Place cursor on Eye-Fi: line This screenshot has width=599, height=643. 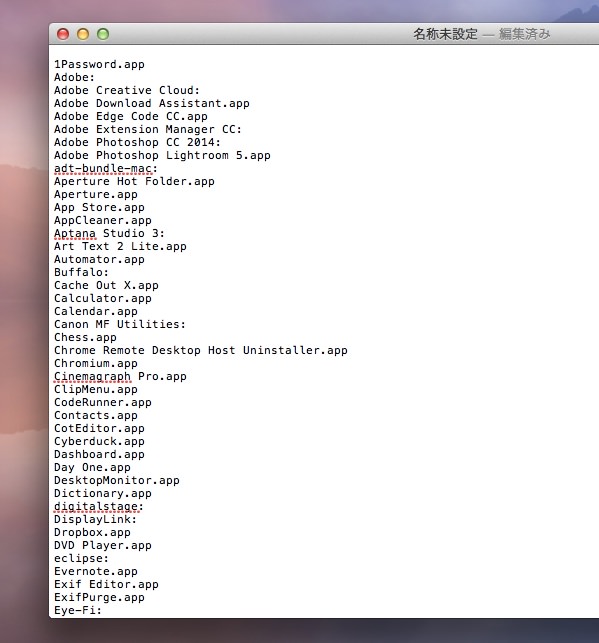point(78,610)
